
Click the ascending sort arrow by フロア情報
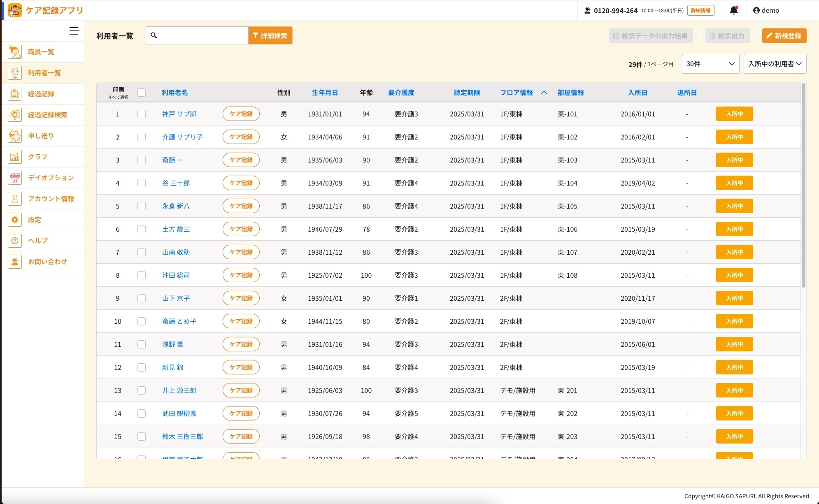coord(544,93)
